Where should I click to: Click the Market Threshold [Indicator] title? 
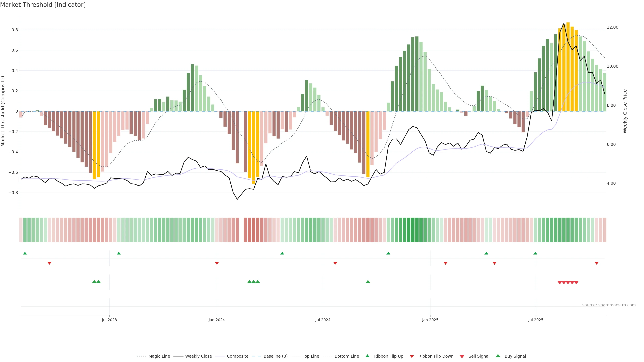[43, 5]
